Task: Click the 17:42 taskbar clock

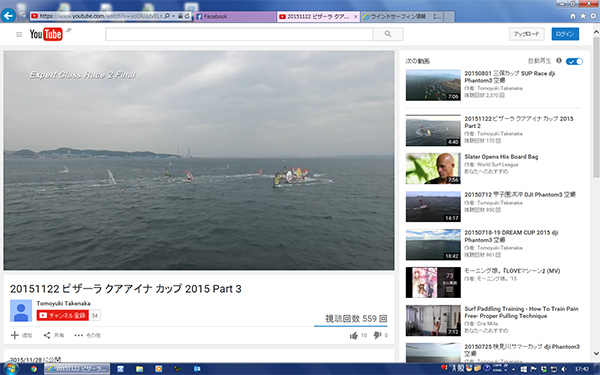Action: pyautogui.click(x=582, y=369)
